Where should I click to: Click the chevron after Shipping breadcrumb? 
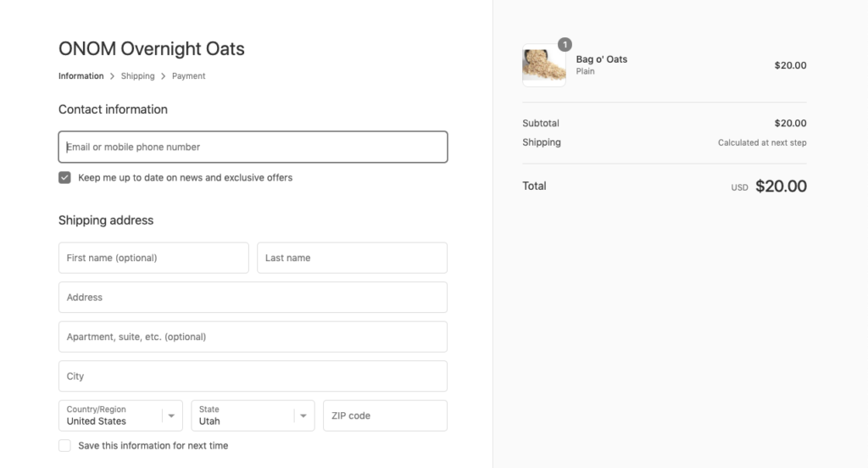click(164, 76)
